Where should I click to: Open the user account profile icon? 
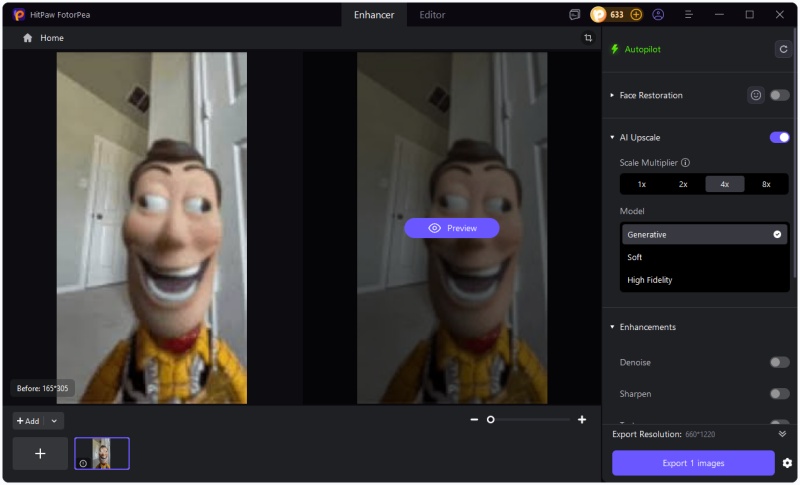point(658,15)
